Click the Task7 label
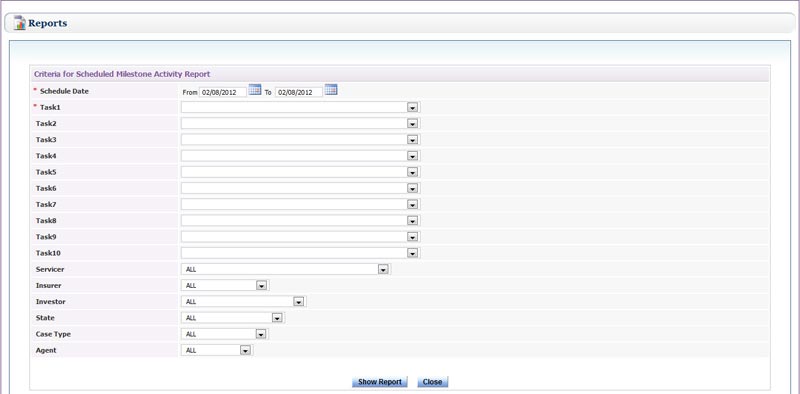The width and height of the screenshot is (800, 394). tap(46, 205)
